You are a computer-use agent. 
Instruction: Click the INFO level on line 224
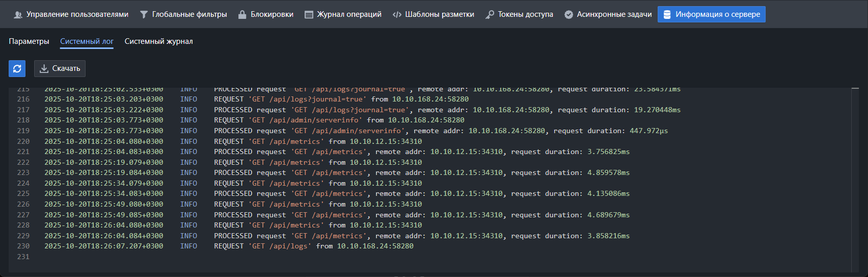188,183
